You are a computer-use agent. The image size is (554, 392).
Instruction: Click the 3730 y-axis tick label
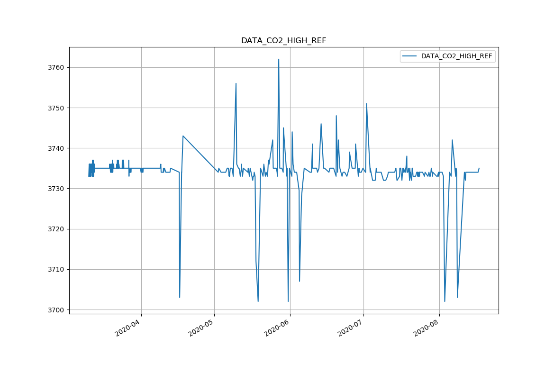(x=56, y=189)
